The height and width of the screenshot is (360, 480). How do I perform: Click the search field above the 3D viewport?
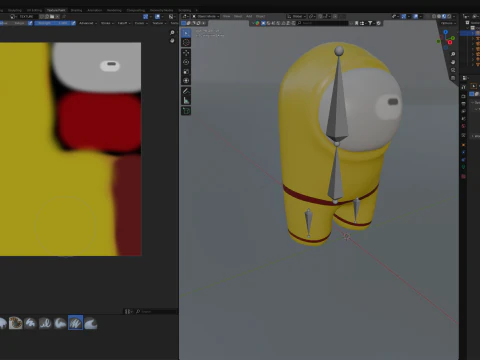[323, 23]
